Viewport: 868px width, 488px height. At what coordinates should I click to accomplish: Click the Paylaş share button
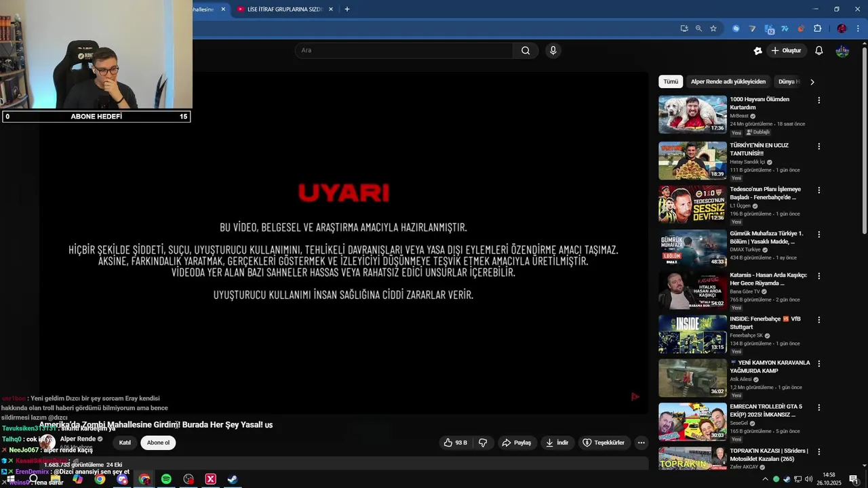coord(516,443)
